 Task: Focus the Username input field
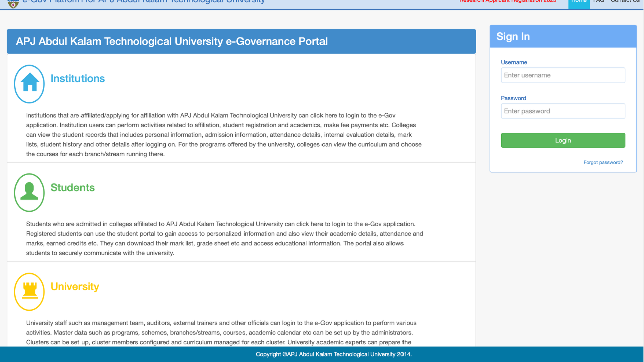tap(563, 75)
